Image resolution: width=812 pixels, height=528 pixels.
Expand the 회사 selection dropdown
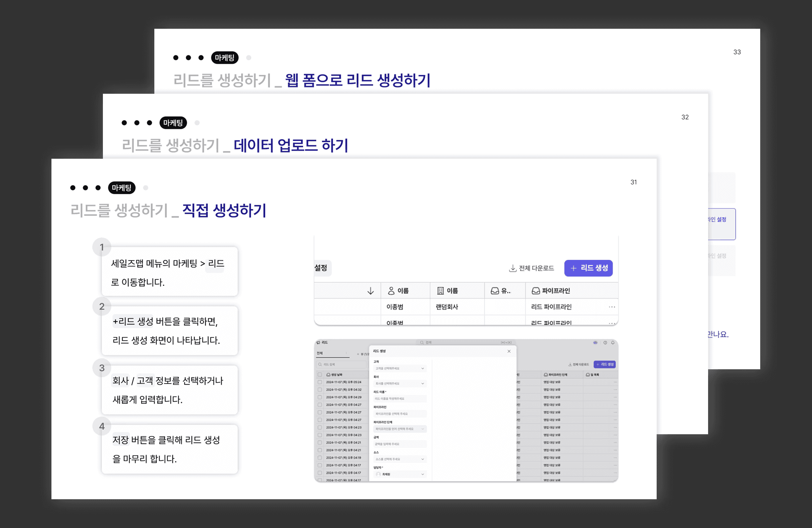pyautogui.click(x=400, y=383)
